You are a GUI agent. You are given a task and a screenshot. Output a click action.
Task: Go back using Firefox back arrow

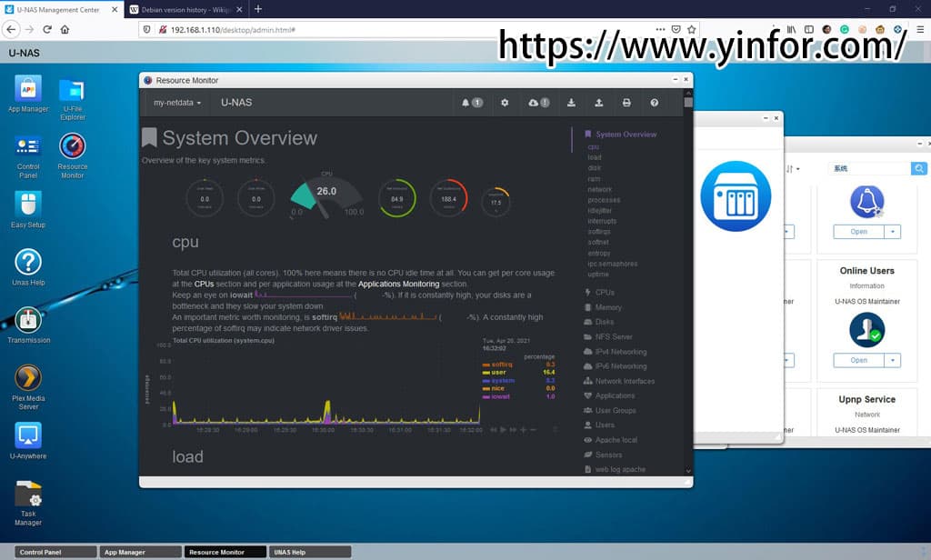coord(11,29)
